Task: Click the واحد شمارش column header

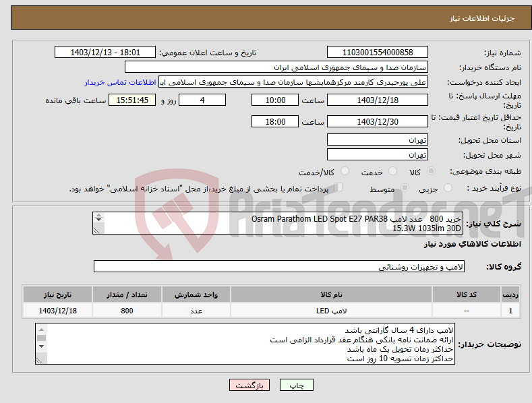Action: tap(196, 294)
